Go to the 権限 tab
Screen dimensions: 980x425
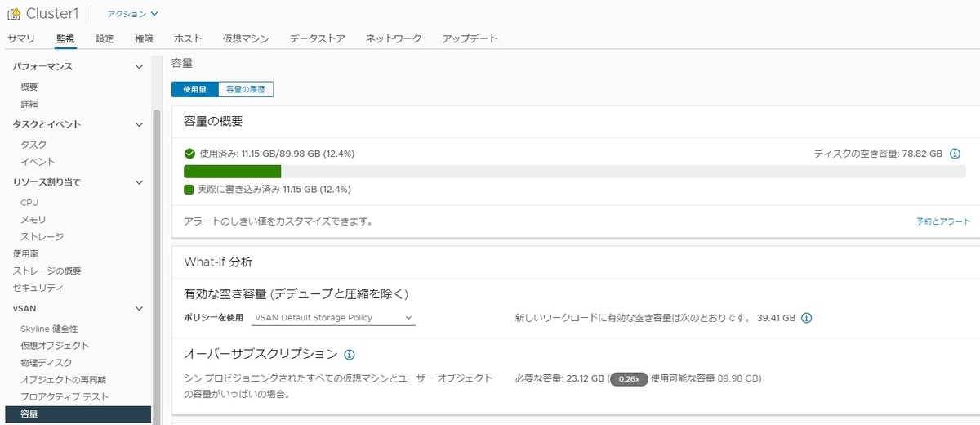click(144, 38)
